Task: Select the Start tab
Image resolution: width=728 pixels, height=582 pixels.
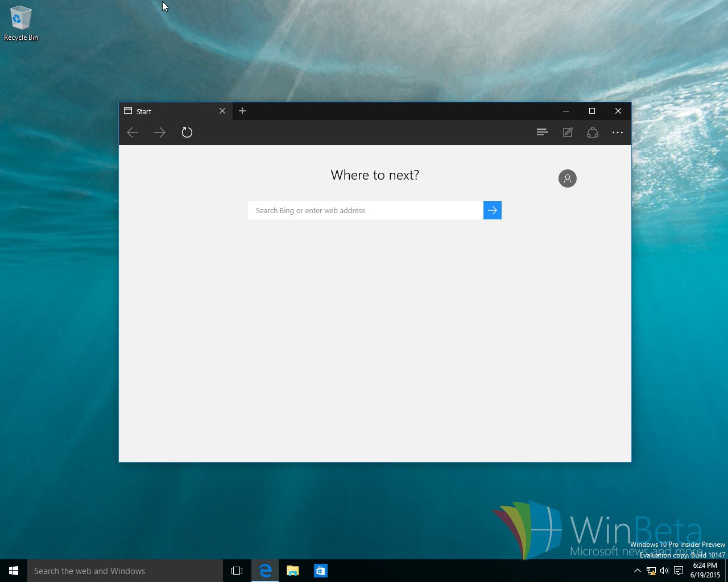Action: (175, 111)
